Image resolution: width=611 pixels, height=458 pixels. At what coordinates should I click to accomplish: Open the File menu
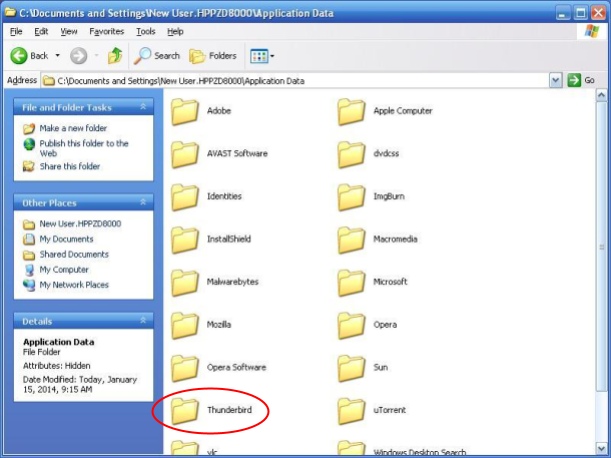coord(16,32)
